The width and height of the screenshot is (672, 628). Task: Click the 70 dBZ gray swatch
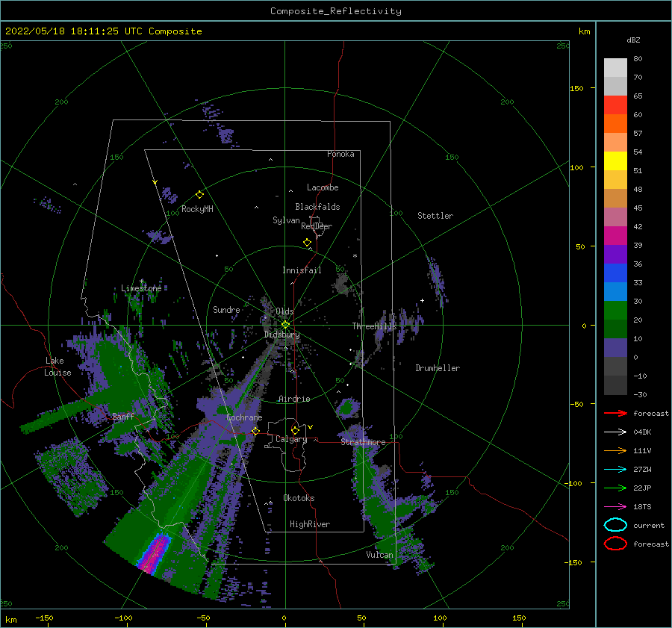(615, 86)
